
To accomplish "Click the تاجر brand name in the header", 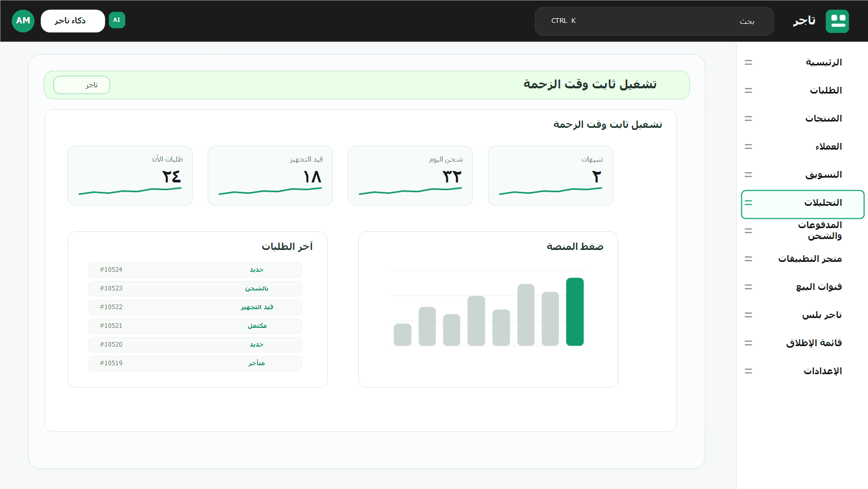I will point(804,21).
